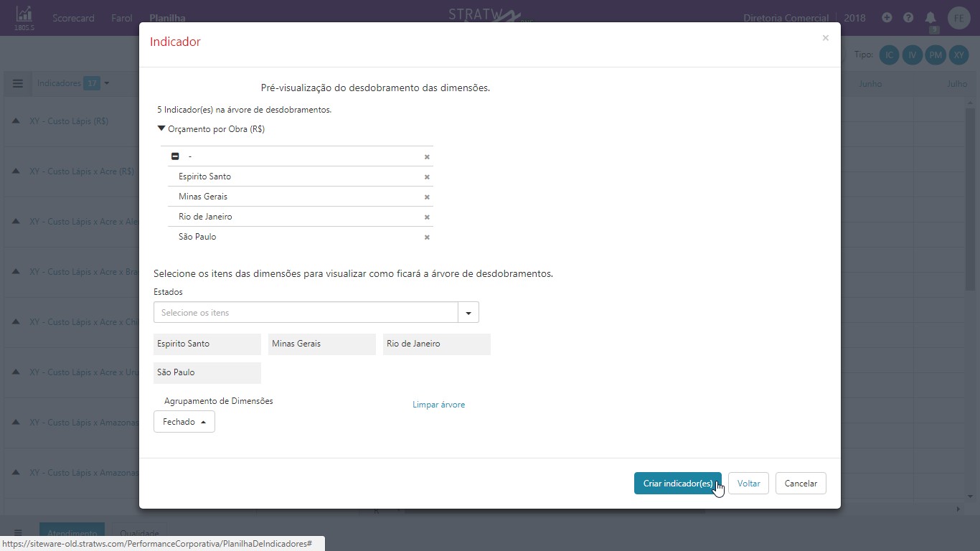Click the São Paulo chip under Estados
980x551 pixels.
pyautogui.click(x=207, y=373)
